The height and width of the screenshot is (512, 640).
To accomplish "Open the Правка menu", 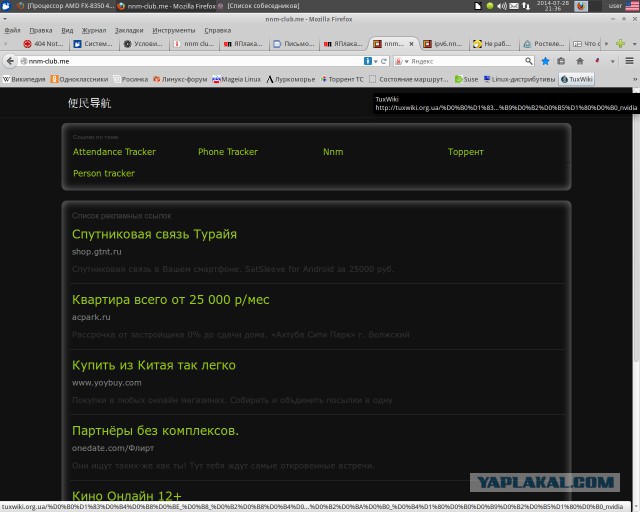I will [41, 31].
